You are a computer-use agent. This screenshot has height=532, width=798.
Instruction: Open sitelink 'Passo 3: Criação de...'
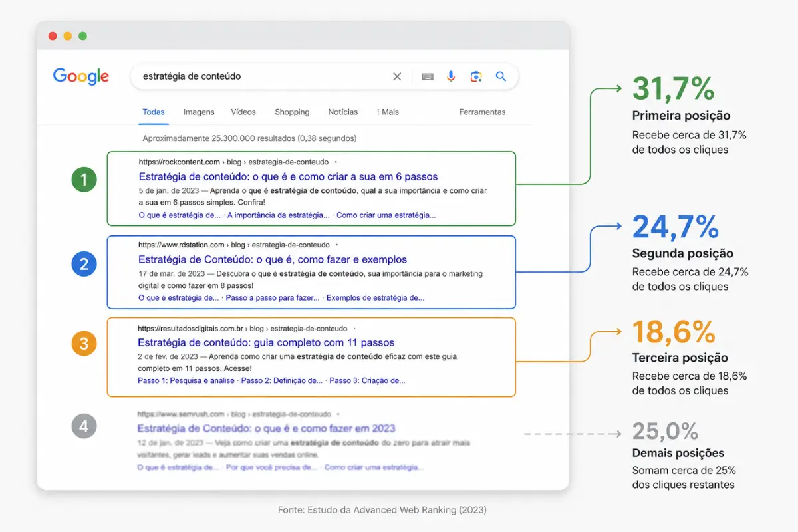(x=368, y=381)
